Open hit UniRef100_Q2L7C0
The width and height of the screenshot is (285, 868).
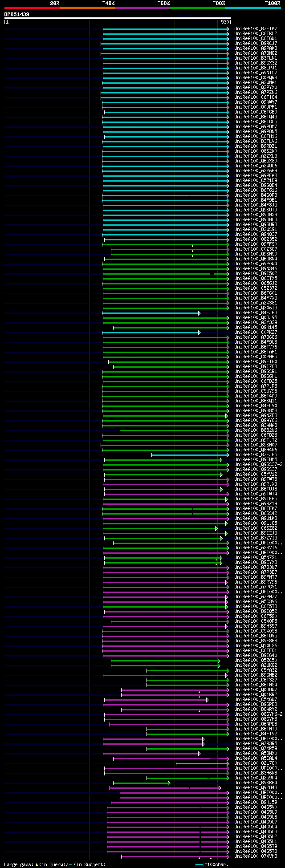coord(256,763)
